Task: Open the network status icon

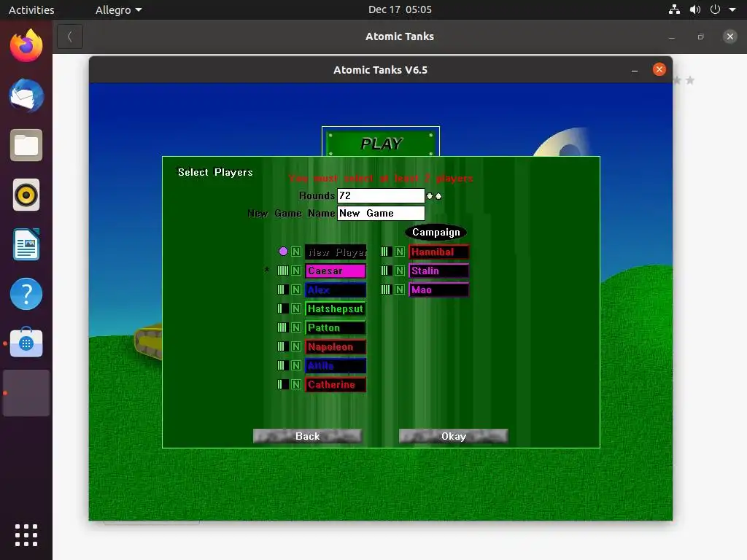Action: 674,9
